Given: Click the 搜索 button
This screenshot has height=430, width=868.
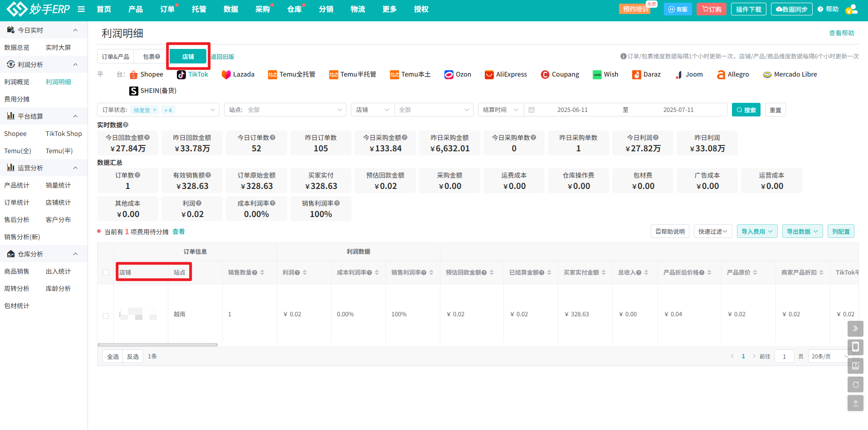Looking at the screenshot, I should coord(746,110).
